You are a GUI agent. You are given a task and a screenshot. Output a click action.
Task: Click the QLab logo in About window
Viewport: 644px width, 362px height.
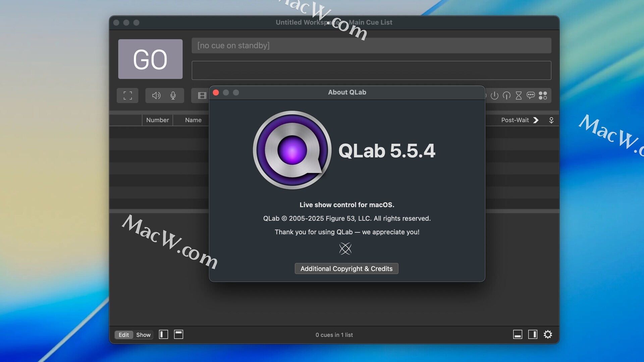[x=292, y=150]
